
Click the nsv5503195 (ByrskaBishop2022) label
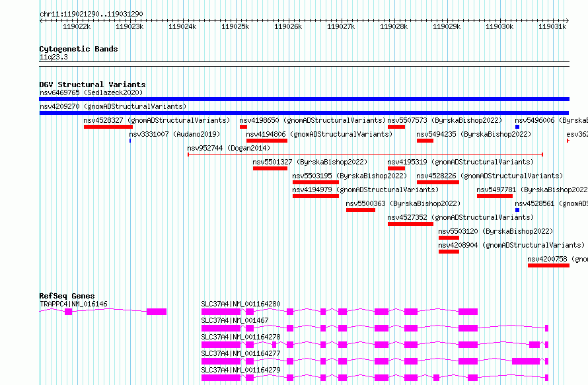(x=349, y=176)
